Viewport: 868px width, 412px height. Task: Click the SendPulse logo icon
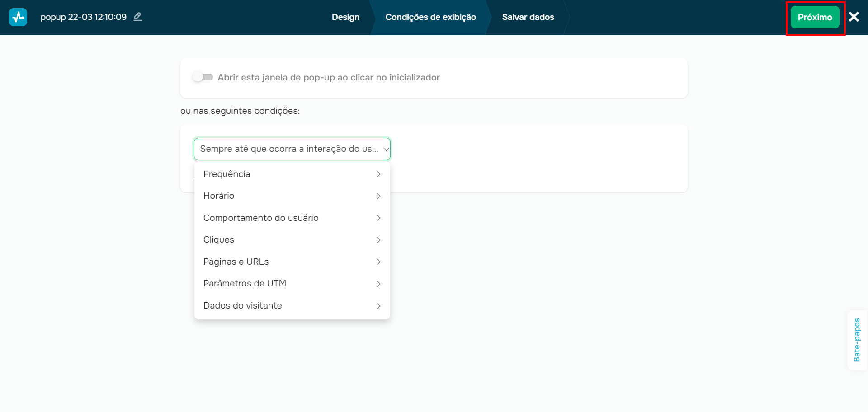pyautogui.click(x=18, y=17)
